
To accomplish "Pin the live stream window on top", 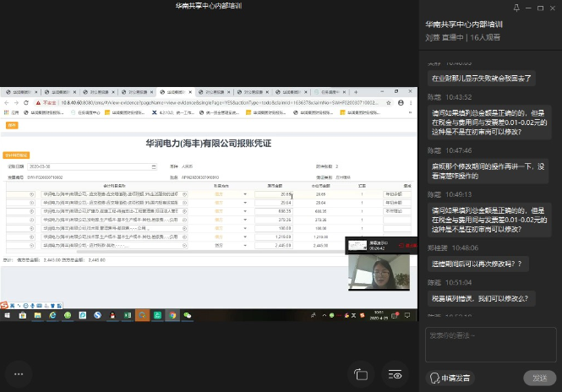I will [516, 8].
